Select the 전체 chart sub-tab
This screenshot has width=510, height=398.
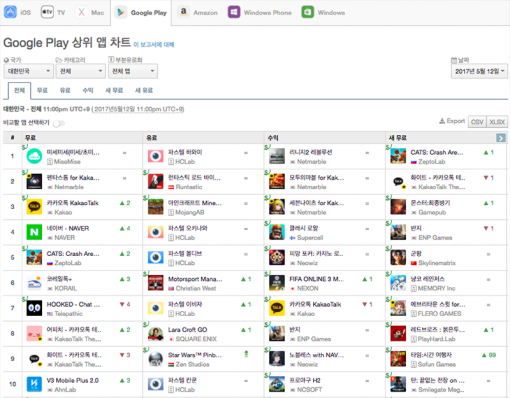[19, 90]
